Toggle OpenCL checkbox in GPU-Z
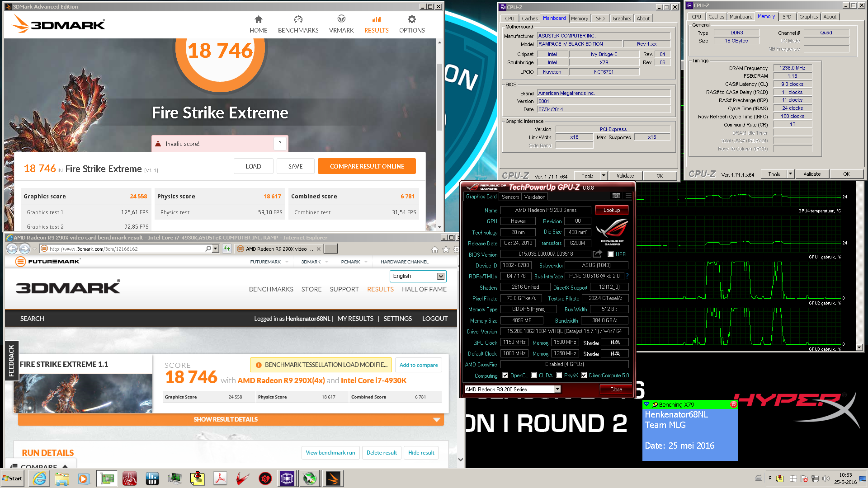Screen dimensions: 868x488 tap(505, 375)
